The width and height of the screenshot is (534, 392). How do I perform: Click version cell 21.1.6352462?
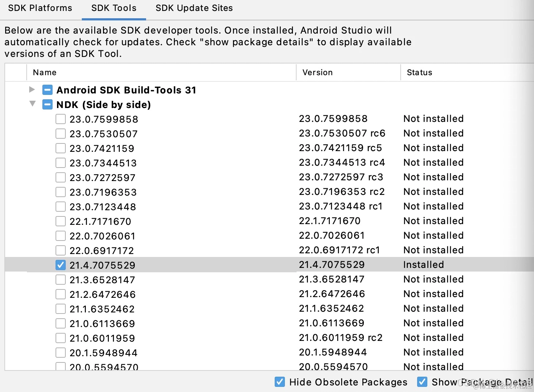(x=332, y=308)
